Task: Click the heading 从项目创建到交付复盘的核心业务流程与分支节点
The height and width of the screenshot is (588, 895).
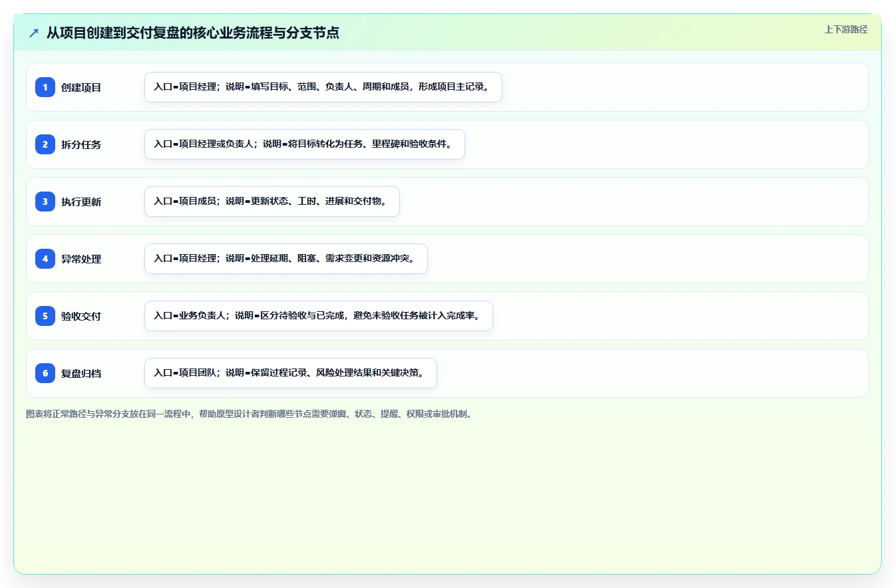Action: pos(193,33)
